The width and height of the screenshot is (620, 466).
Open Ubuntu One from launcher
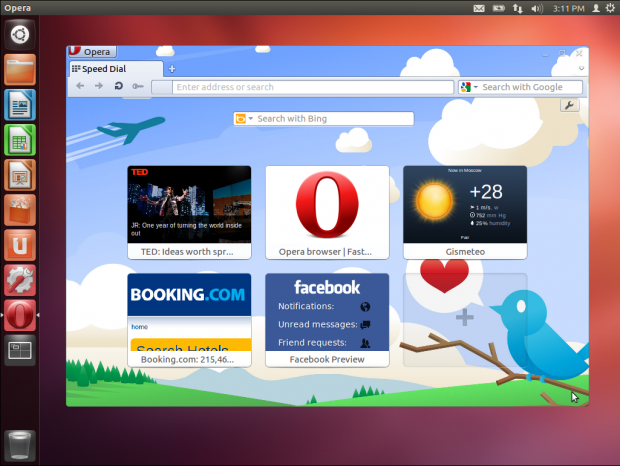20,245
